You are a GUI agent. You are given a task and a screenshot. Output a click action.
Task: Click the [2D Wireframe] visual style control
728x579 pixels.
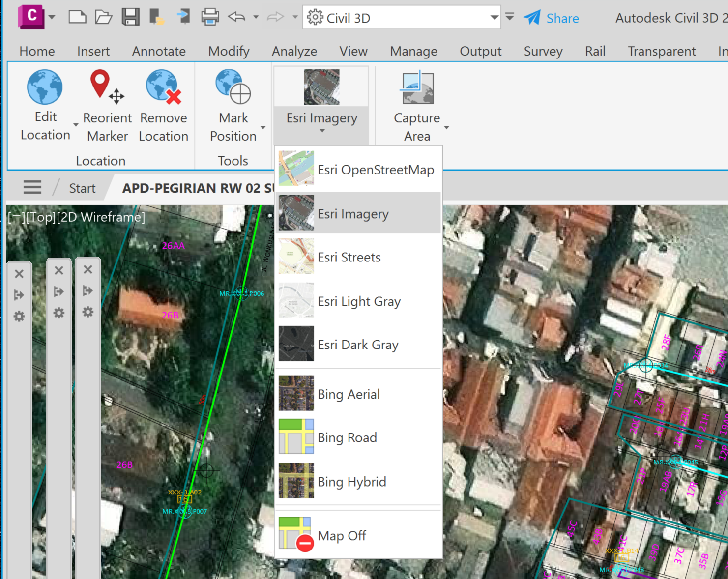coord(101,217)
